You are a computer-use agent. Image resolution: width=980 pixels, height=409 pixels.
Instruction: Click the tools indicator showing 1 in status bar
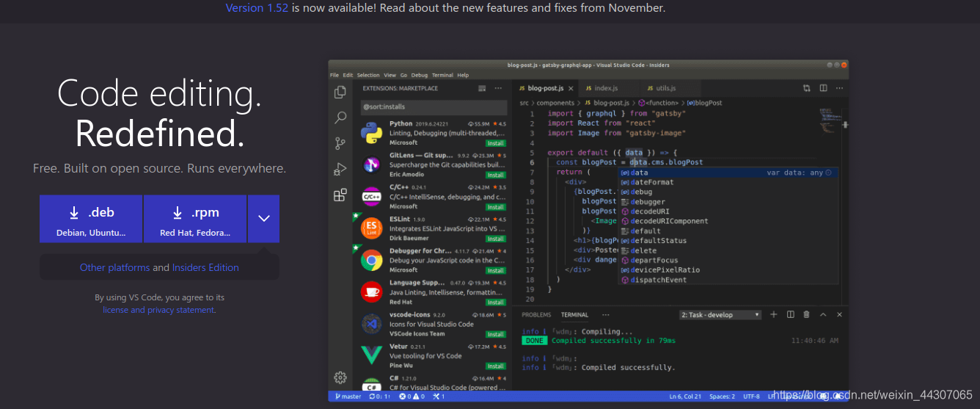coord(439,397)
